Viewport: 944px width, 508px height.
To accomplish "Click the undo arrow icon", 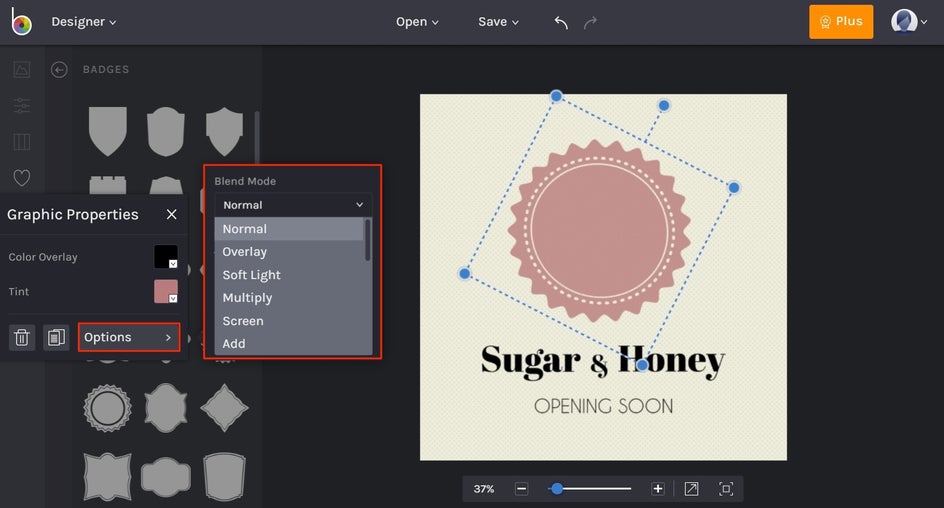I will coord(561,22).
